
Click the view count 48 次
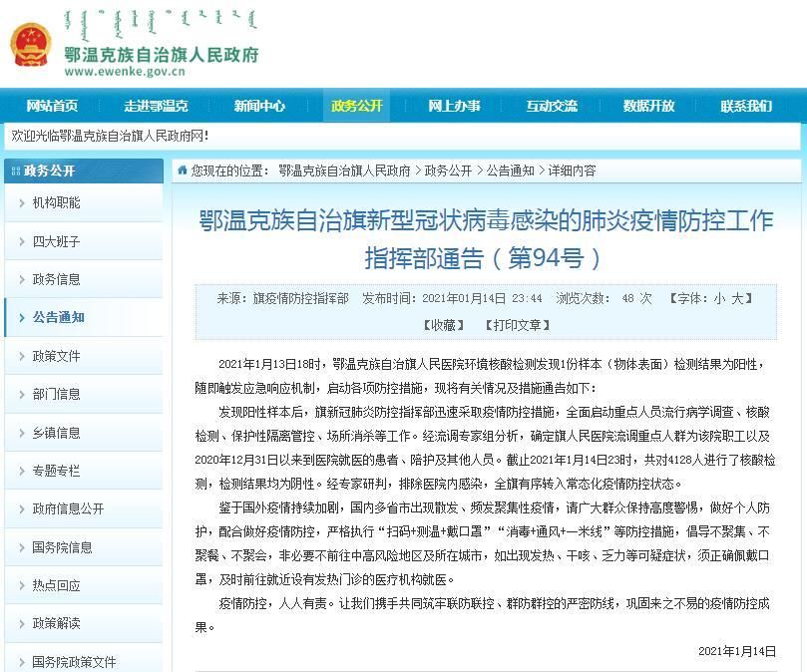click(x=636, y=298)
